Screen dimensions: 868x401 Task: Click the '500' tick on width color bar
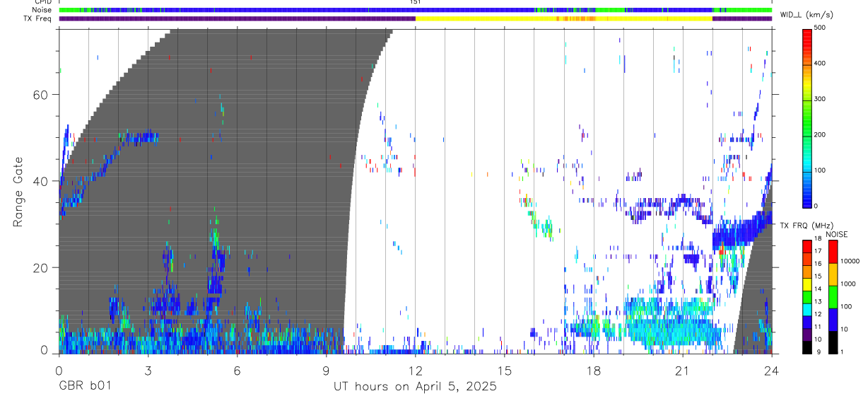pyautogui.click(x=820, y=28)
